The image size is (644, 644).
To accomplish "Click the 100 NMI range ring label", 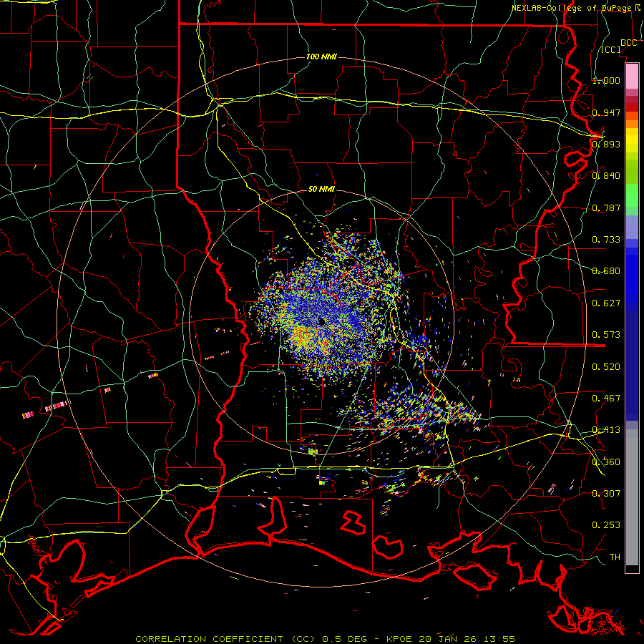I will tap(321, 57).
